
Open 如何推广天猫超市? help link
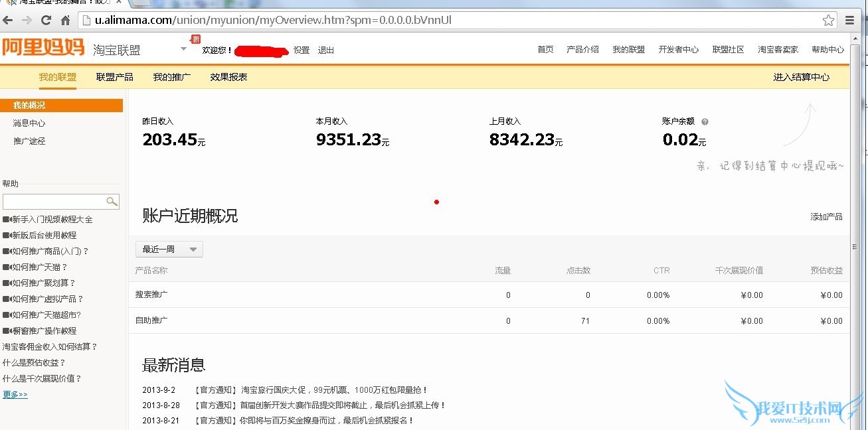[43, 315]
